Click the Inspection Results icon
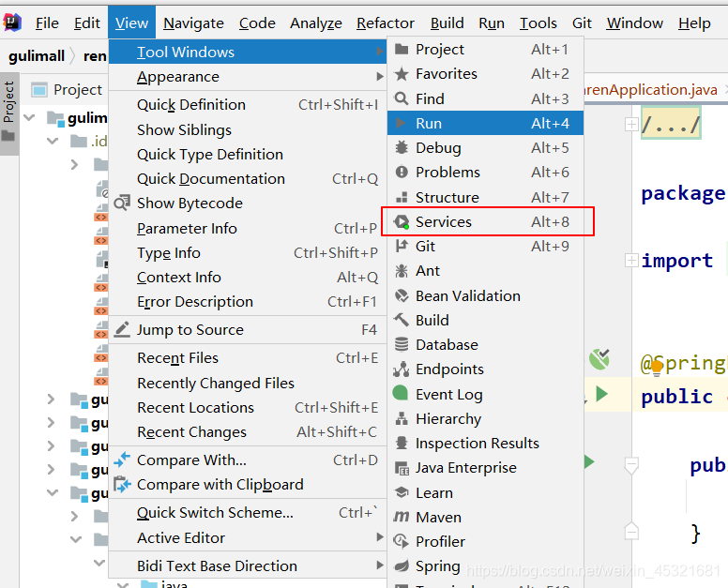The image size is (728, 588). pos(402,444)
